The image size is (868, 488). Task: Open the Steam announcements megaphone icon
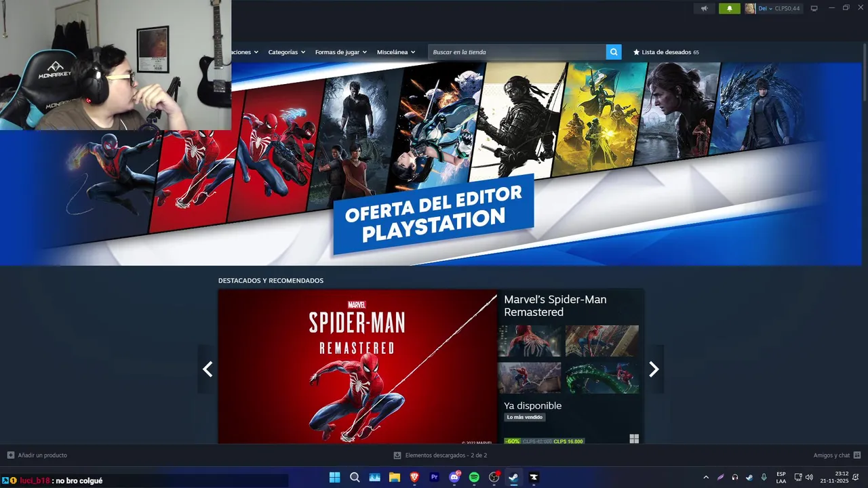pyautogui.click(x=704, y=8)
